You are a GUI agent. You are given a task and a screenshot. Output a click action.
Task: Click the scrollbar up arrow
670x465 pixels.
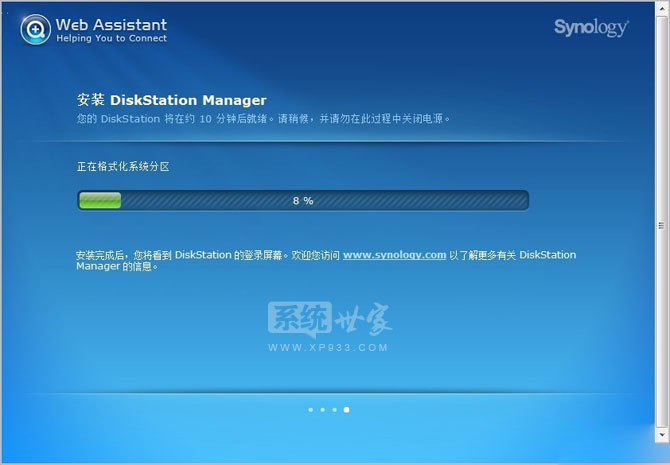coord(661,7)
